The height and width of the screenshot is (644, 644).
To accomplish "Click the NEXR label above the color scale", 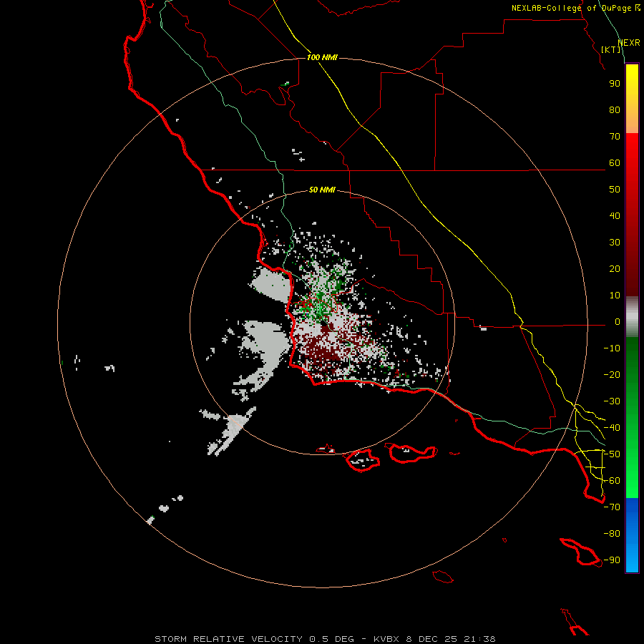I will coord(629,43).
